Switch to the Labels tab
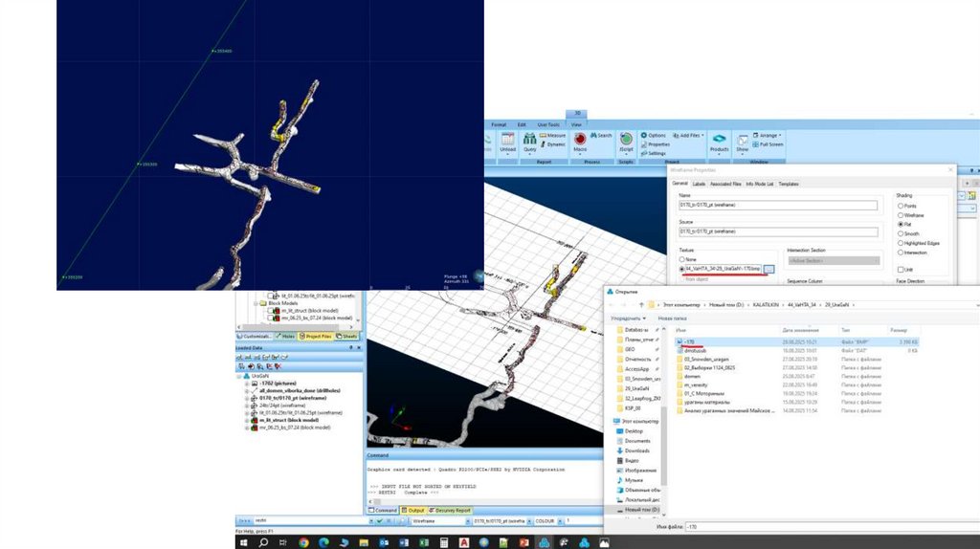Image resolution: width=980 pixels, height=549 pixels. coord(699,184)
